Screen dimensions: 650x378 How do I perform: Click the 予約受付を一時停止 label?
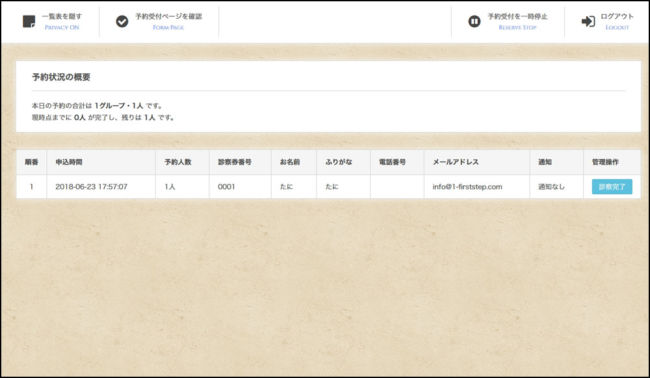(517, 16)
